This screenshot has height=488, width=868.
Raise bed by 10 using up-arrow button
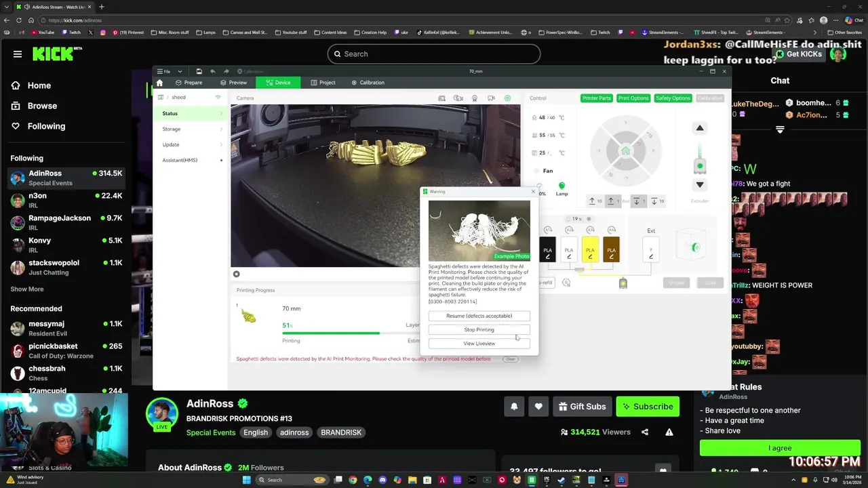coord(595,201)
